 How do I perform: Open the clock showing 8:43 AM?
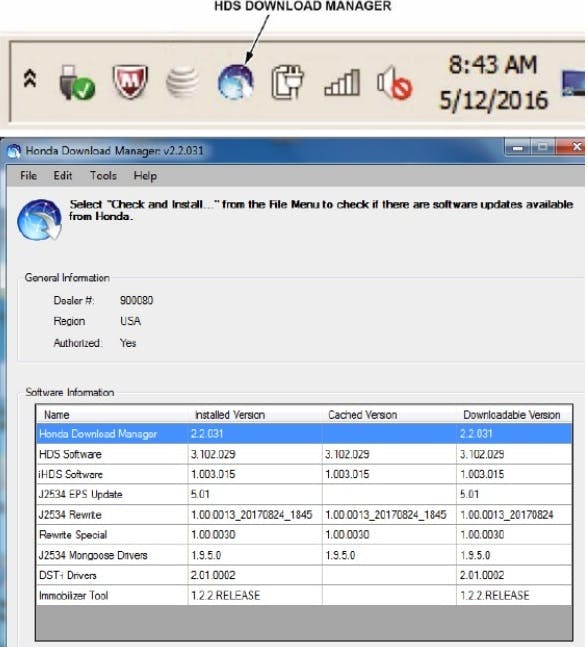(493, 65)
